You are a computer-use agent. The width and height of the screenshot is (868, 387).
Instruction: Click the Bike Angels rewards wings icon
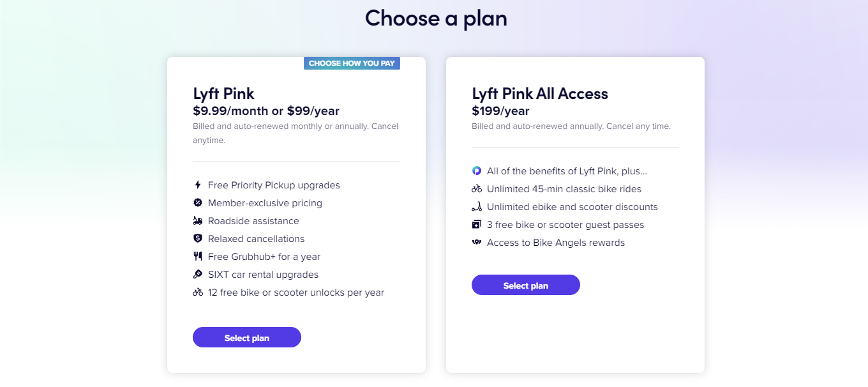pyautogui.click(x=477, y=242)
